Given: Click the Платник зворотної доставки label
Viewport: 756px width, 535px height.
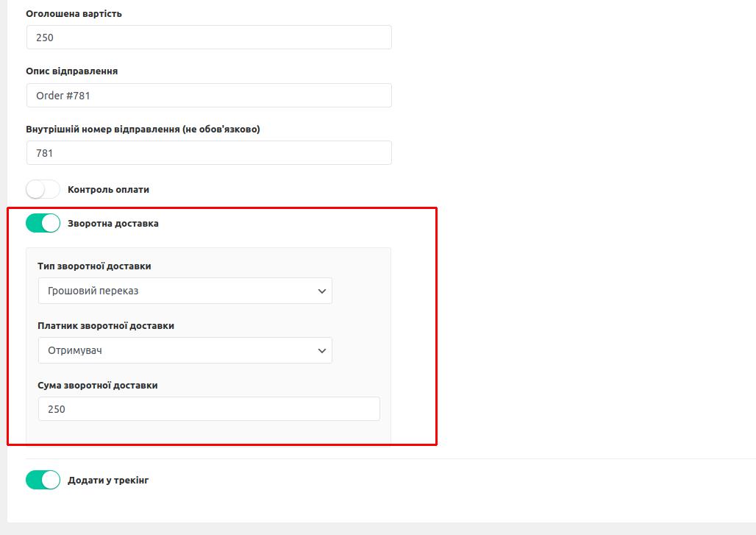Looking at the screenshot, I should coord(106,326).
